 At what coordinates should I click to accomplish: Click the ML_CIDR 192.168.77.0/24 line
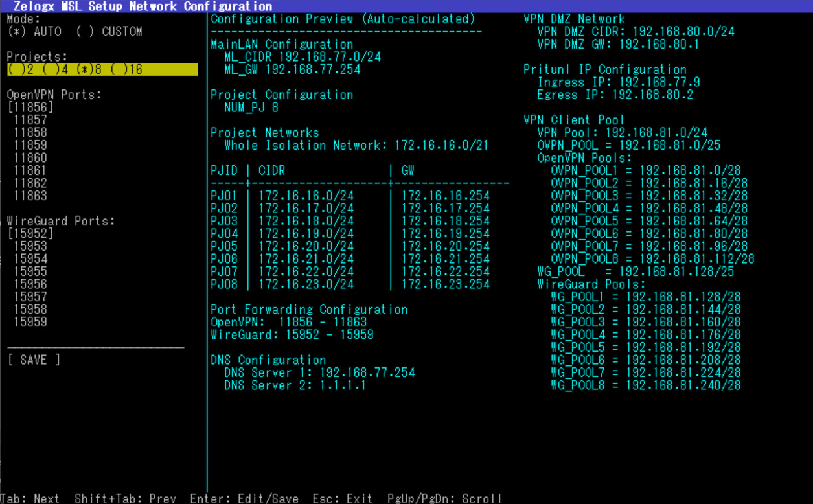click(x=303, y=57)
